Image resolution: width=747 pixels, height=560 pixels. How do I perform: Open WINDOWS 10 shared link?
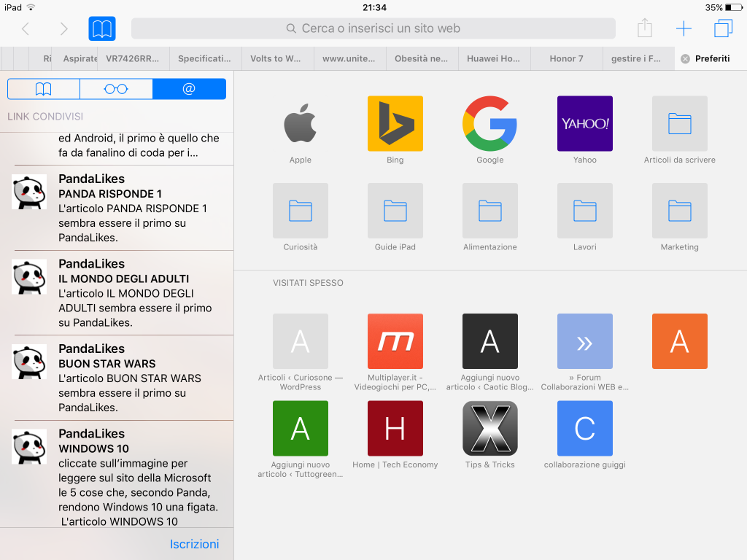[117, 474]
